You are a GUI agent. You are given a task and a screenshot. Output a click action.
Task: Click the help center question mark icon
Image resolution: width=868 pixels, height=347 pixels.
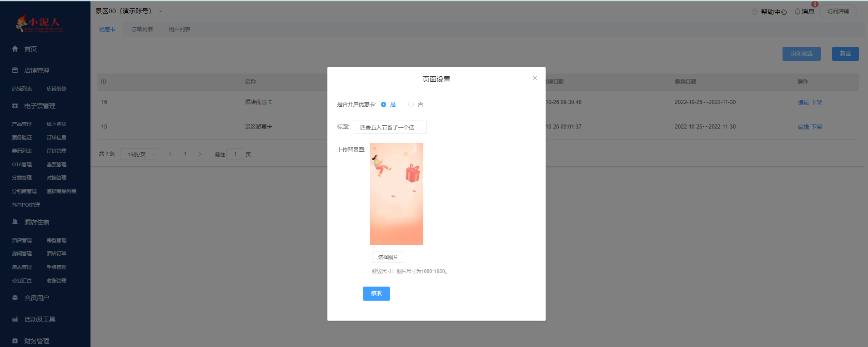pyautogui.click(x=755, y=11)
